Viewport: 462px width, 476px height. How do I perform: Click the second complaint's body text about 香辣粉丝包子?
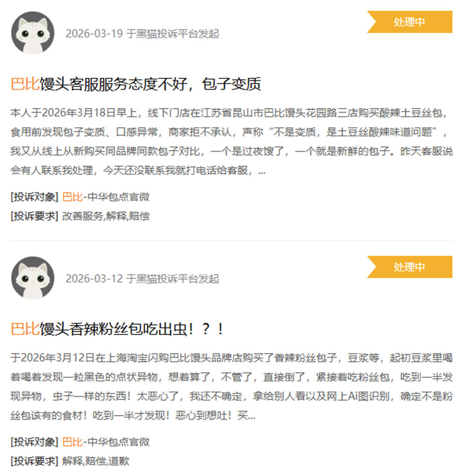[232, 387]
